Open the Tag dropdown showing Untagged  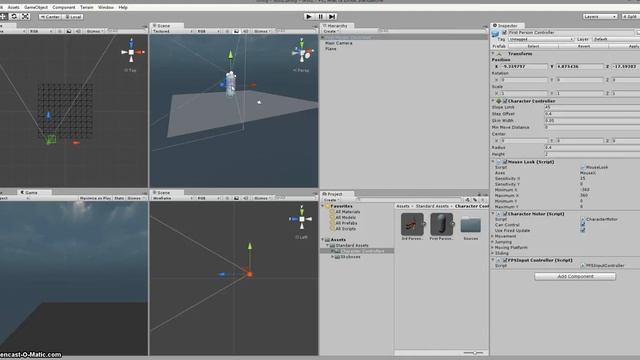click(540, 39)
